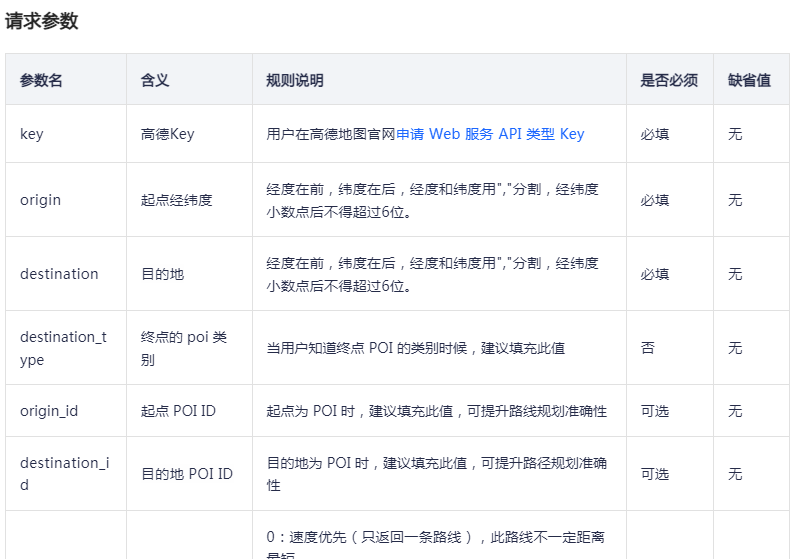The width and height of the screenshot is (801, 559).
Task: Click the 缺省值 column header
Action: point(749,80)
